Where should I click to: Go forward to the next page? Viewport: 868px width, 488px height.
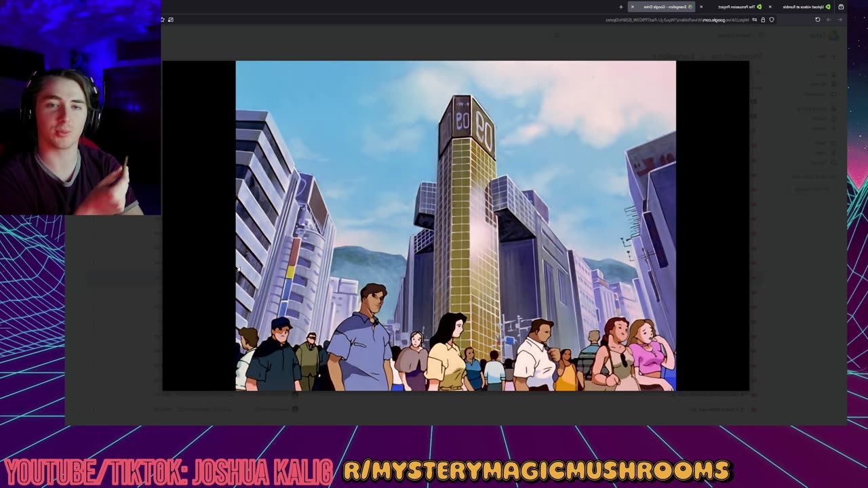click(829, 20)
